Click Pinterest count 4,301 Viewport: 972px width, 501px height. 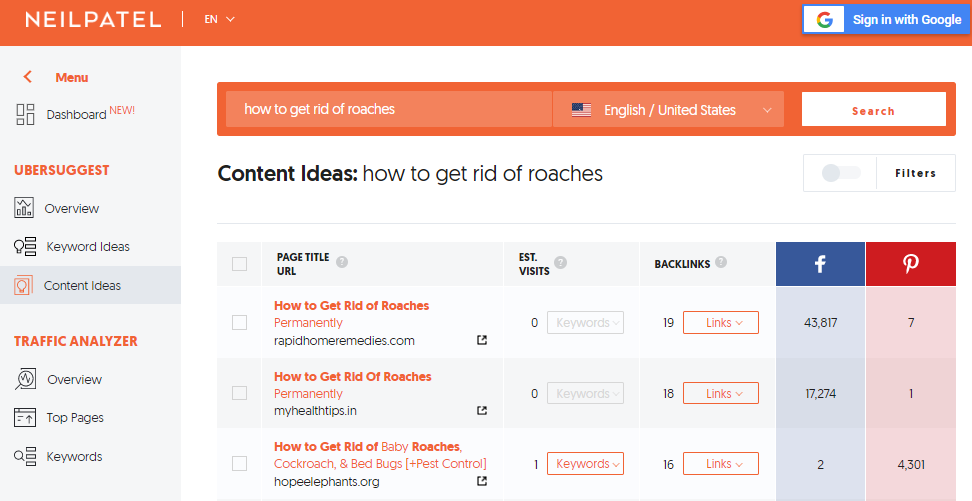pyautogui.click(x=911, y=464)
